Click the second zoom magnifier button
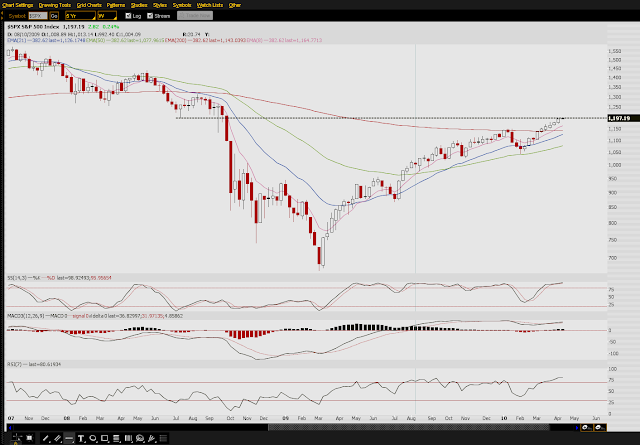 [x=600, y=427]
